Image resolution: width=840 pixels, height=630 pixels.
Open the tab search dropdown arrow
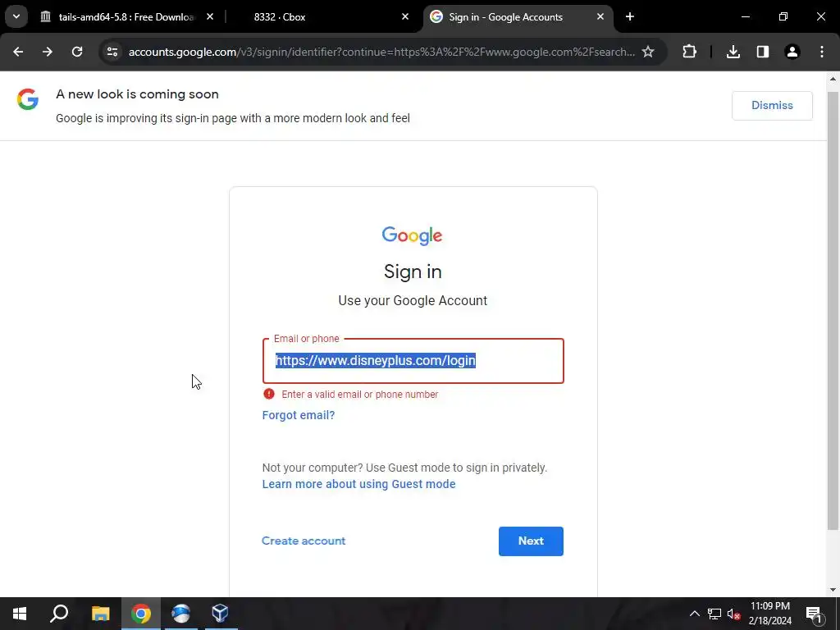click(x=16, y=16)
